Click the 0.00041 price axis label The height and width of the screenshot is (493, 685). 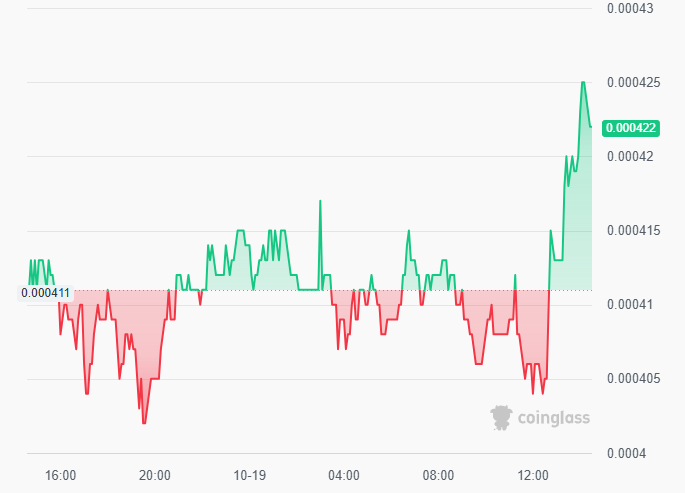[629, 305]
